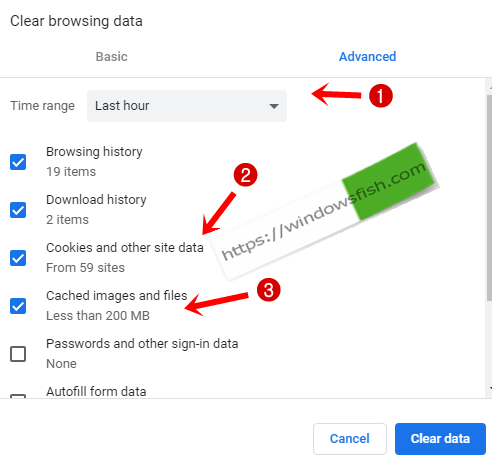Viewport: 492px width, 462px height.
Task: Click the red number 3 annotation circle
Action: point(269,290)
